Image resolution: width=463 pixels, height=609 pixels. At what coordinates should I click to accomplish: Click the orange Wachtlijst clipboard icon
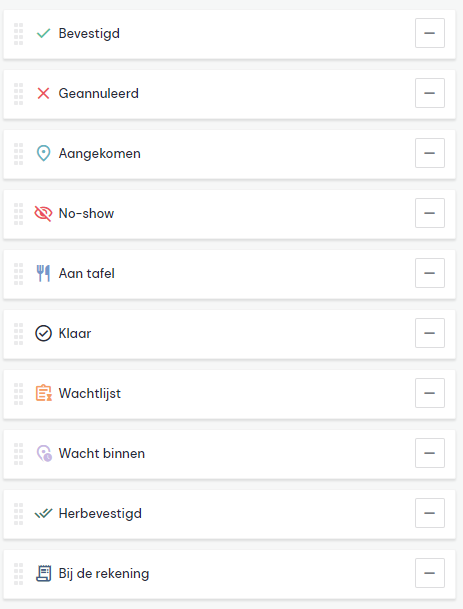pos(44,393)
